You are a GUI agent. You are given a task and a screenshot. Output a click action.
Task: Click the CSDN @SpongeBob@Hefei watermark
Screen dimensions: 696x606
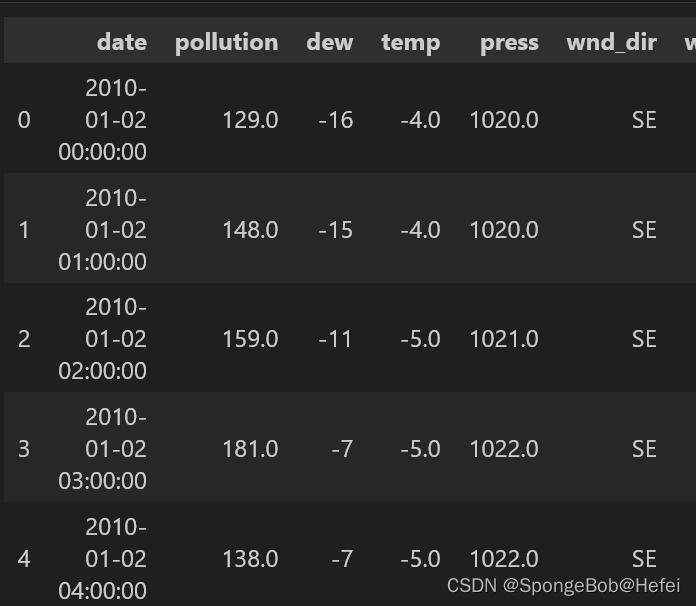(x=563, y=586)
